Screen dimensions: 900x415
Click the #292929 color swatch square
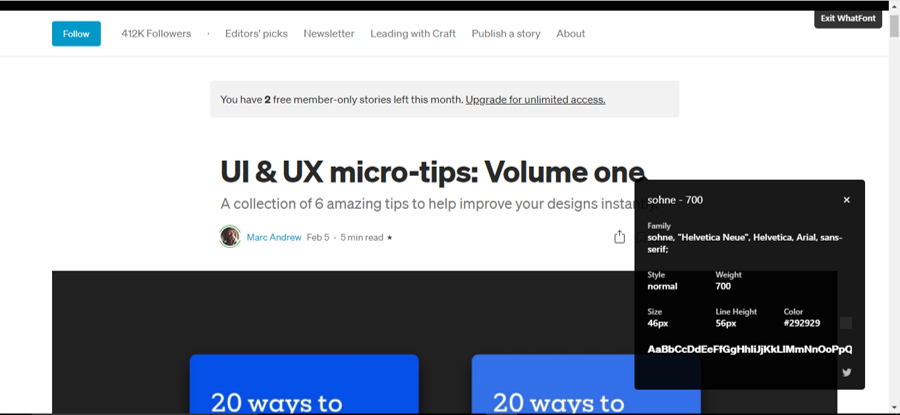point(846,323)
